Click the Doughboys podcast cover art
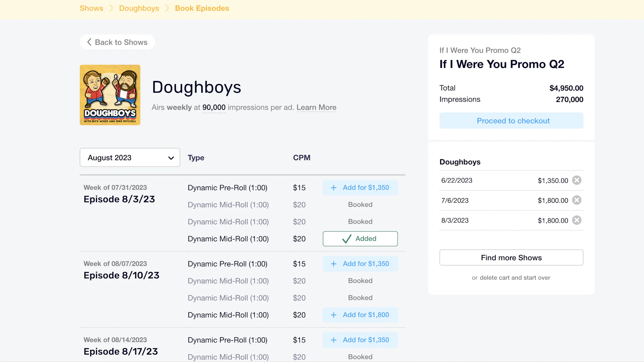Screen dimensions: 644x362 (110, 95)
